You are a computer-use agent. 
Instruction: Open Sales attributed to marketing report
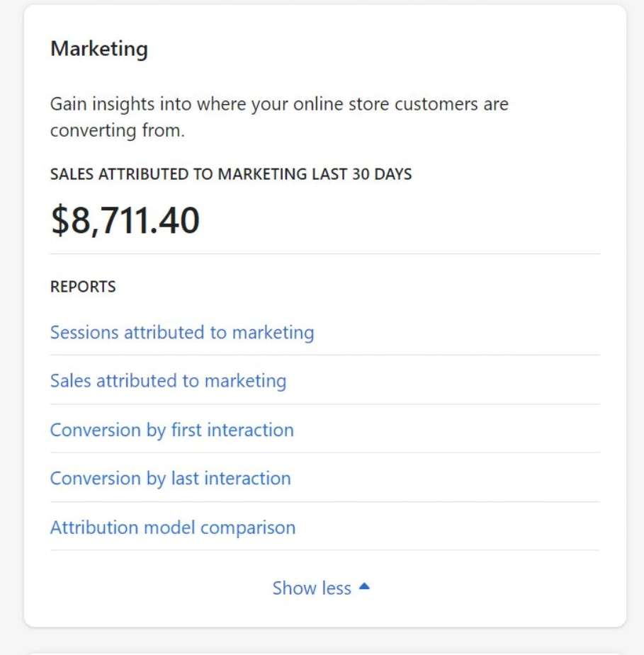[168, 382]
